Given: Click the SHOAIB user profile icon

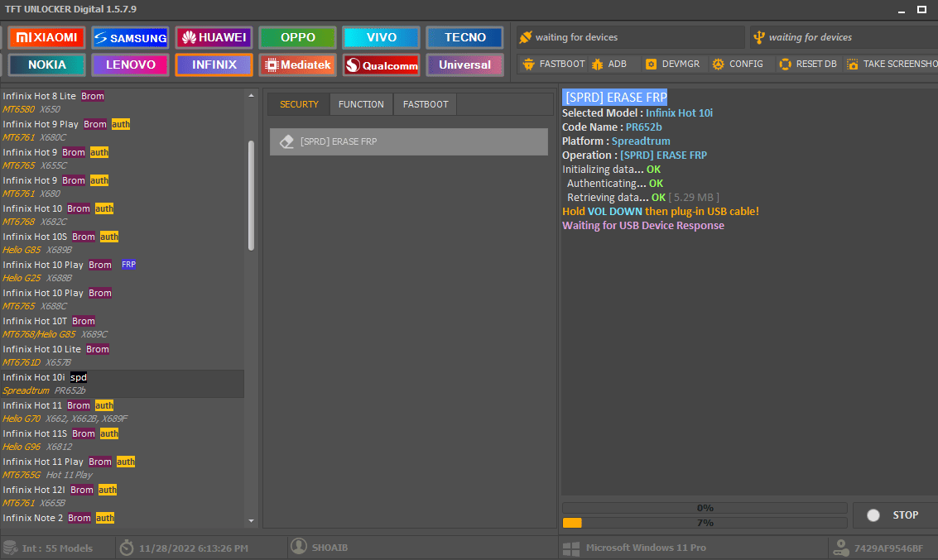Looking at the screenshot, I should (299, 546).
